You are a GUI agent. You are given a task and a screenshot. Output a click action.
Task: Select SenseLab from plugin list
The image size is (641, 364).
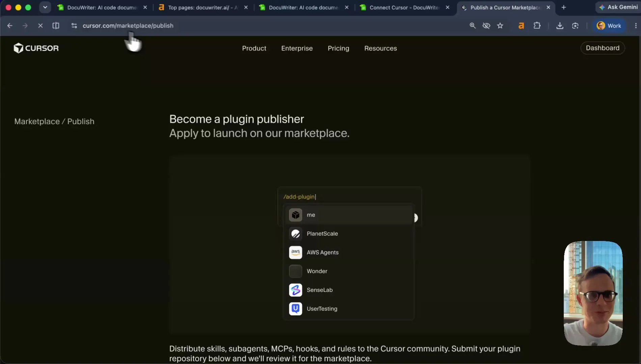tap(349, 290)
